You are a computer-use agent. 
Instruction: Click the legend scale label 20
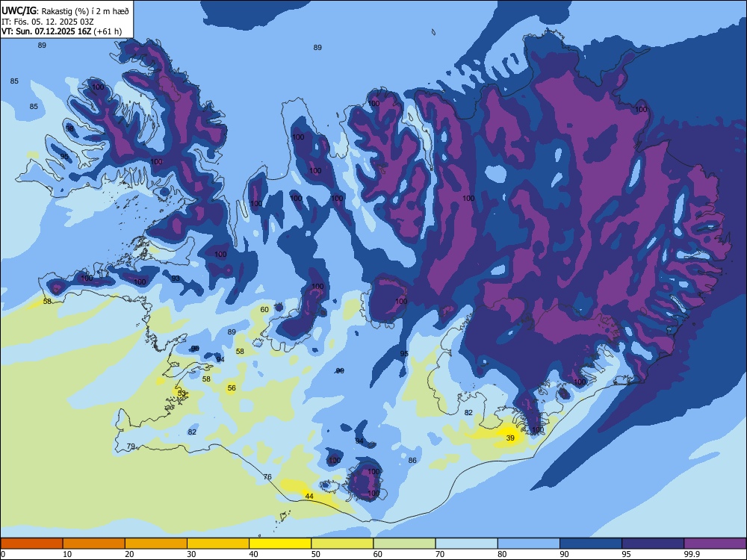coord(129,554)
